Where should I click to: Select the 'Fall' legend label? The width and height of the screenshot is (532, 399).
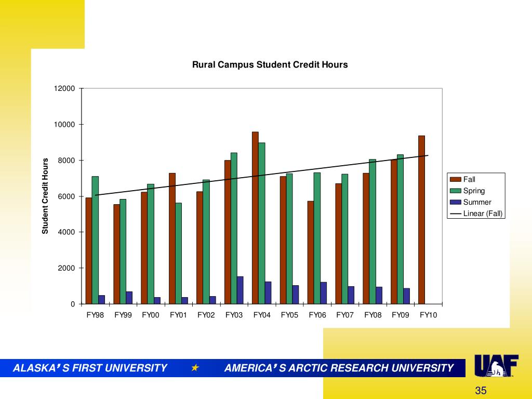(469, 179)
